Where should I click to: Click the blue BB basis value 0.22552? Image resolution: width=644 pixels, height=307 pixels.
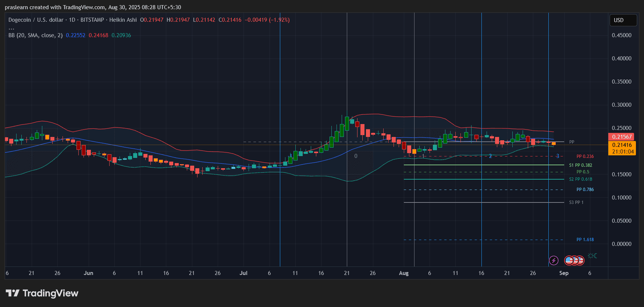[x=75, y=35]
